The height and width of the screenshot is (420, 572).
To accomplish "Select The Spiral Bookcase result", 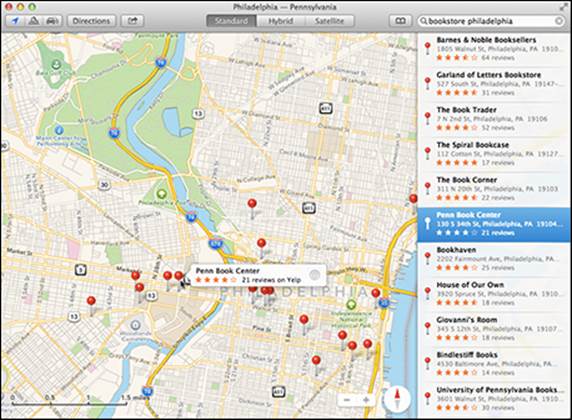I will click(494, 154).
